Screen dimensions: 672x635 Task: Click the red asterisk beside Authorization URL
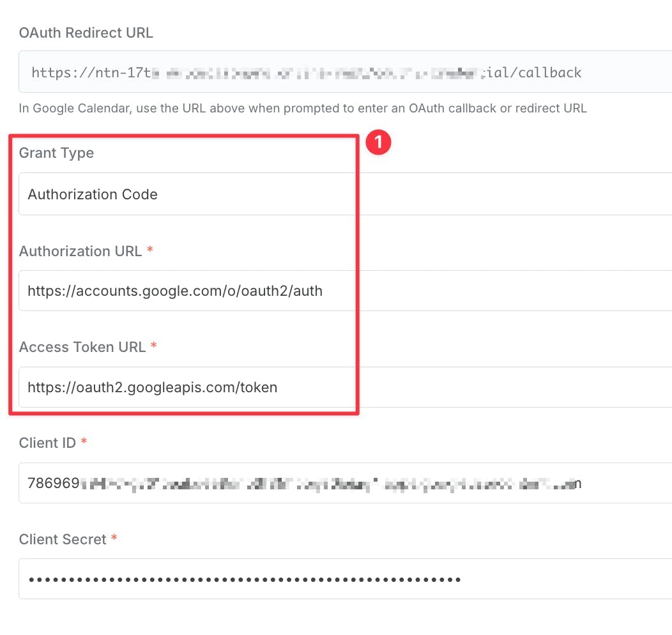(x=150, y=250)
